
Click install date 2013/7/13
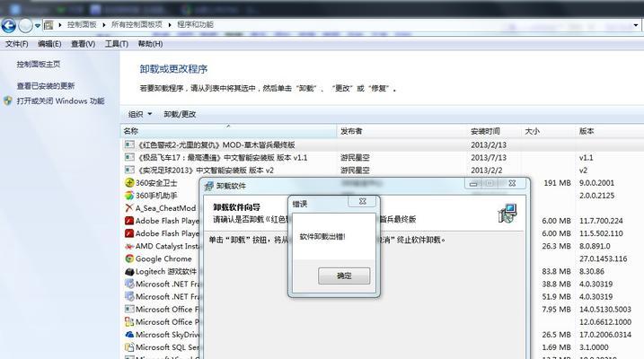coord(489,158)
